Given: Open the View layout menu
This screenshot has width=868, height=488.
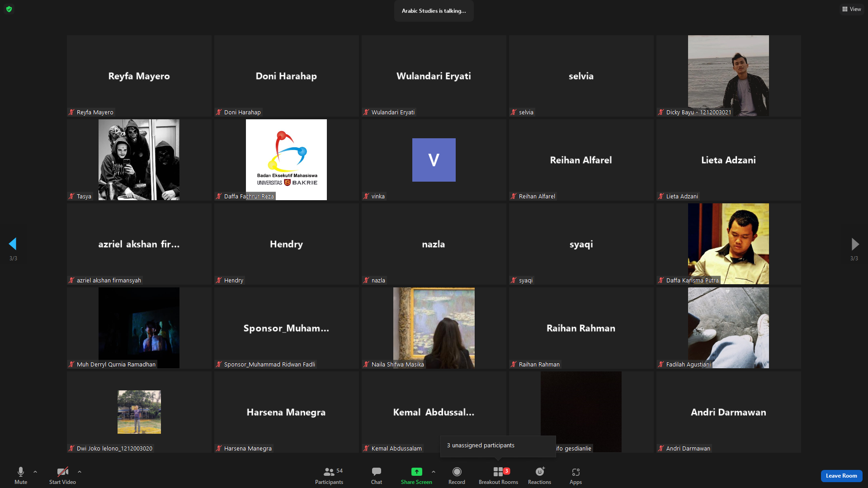Looking at the screenshot, I should click(851, 9).
